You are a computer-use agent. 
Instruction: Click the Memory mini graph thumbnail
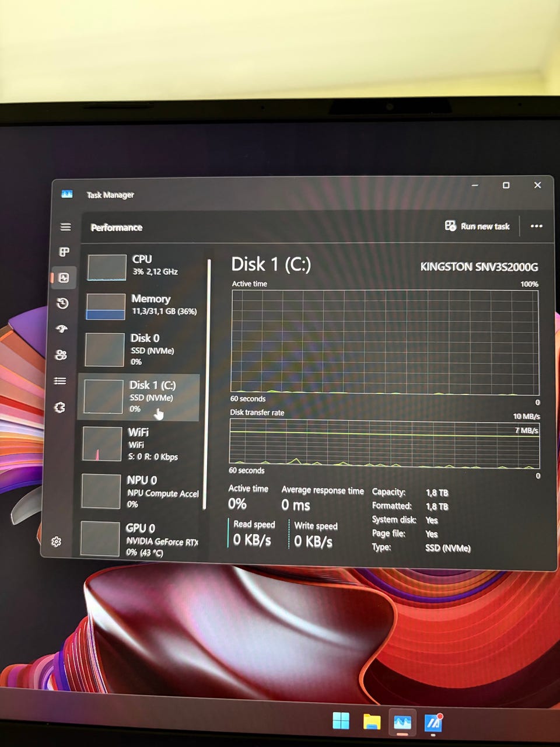[106, 306]
